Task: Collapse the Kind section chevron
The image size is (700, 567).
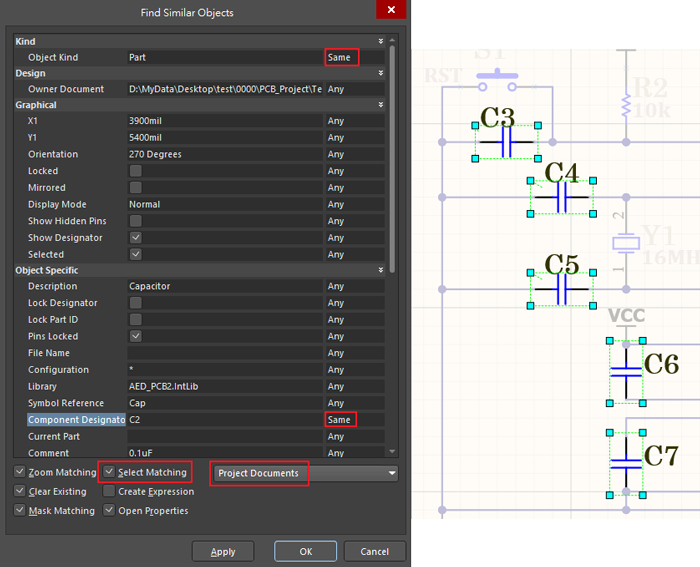Action: [380, 41]
